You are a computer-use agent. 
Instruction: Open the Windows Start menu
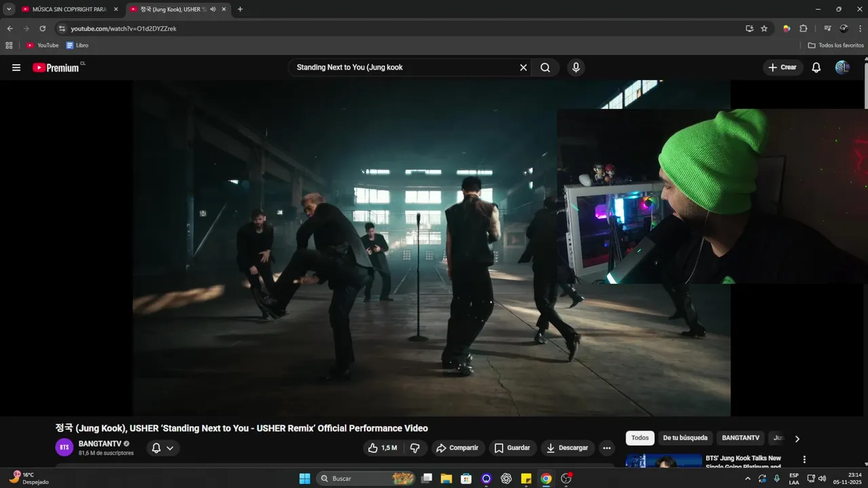[x=305, y=479]
